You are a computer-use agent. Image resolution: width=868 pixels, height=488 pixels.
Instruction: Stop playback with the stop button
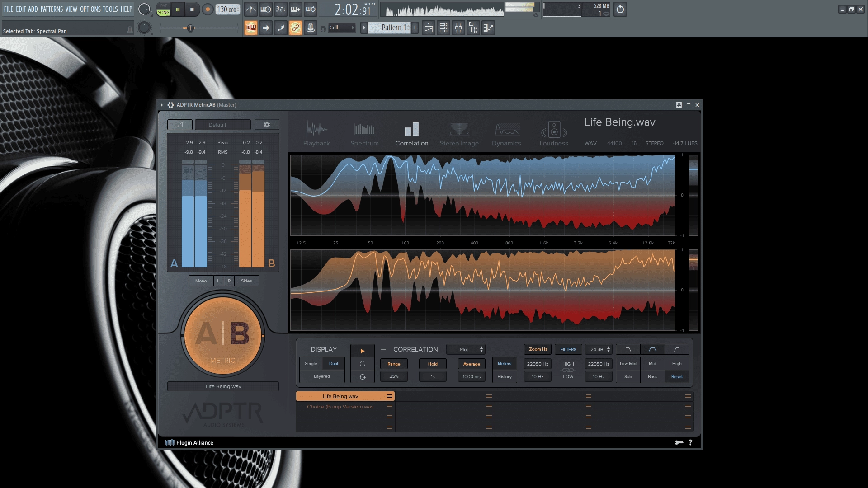coord(192,9)
